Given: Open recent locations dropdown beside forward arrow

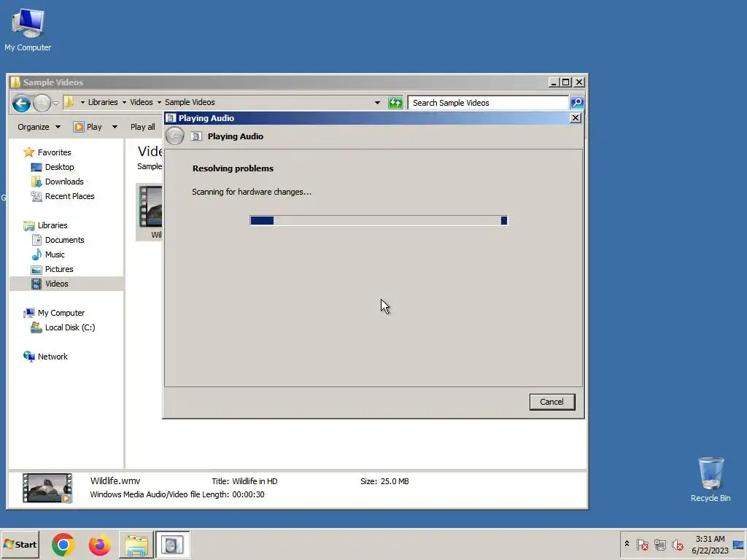Looking at the screenshot, I should tap(55, 103).
